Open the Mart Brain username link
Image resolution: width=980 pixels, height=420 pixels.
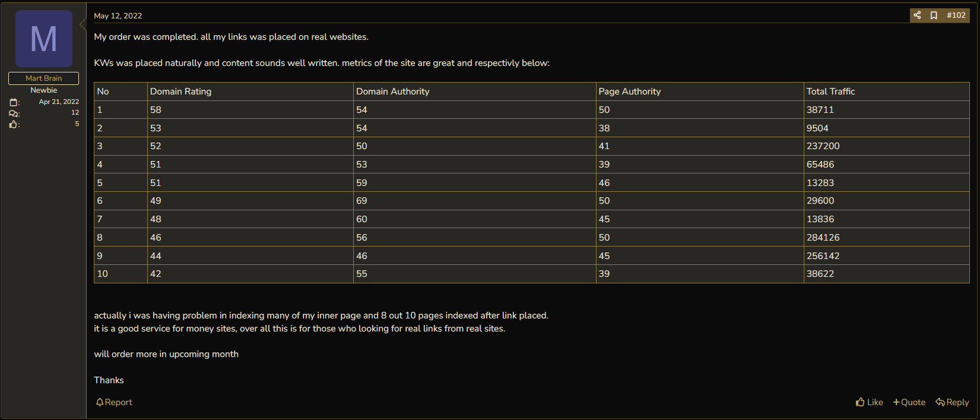click(44, 78)
